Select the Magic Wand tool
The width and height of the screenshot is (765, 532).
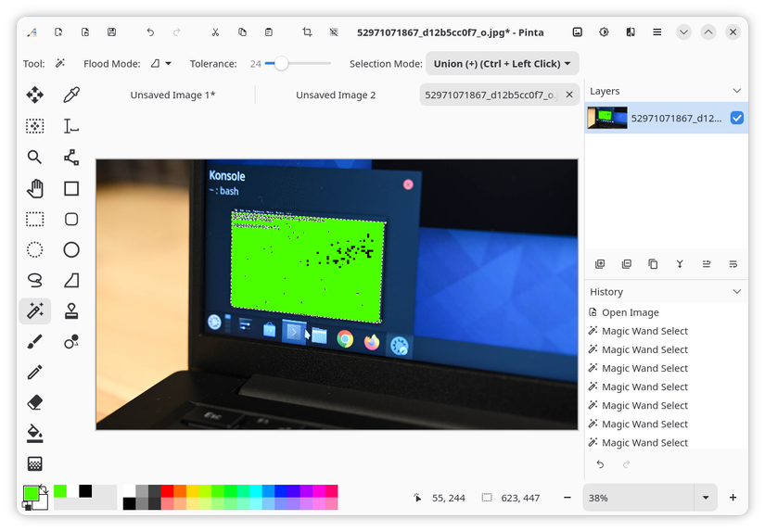[x=34, y=311]
